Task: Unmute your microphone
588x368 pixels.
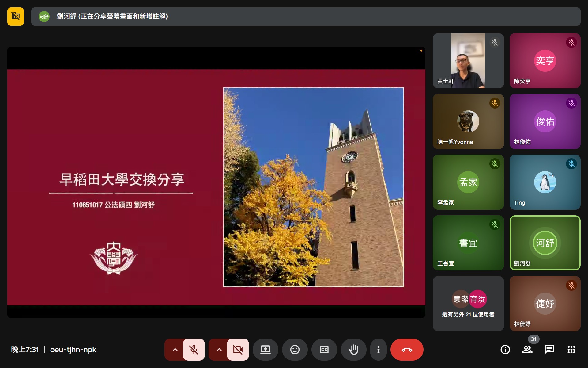Action: (194, 350)
